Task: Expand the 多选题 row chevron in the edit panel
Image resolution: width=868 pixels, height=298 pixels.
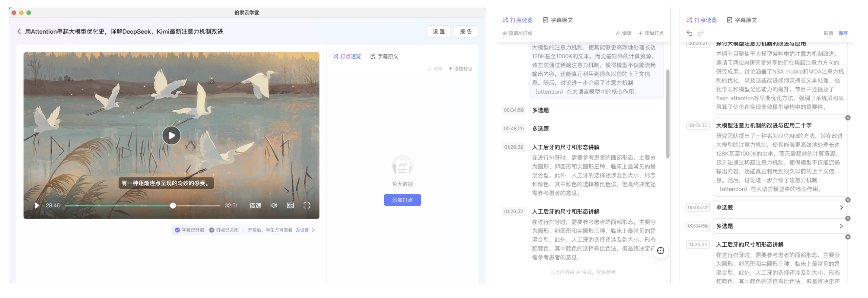Action: (x=841, y=226)
